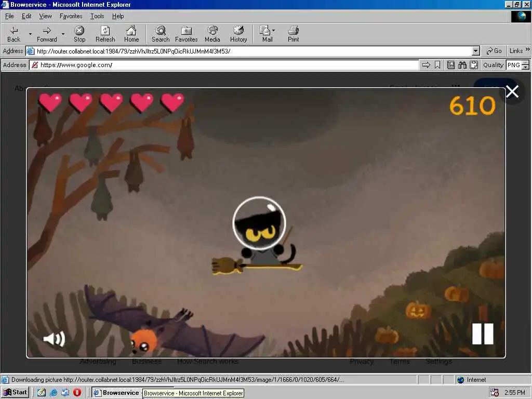Pause the game with pause button

(x=483, y=334)
